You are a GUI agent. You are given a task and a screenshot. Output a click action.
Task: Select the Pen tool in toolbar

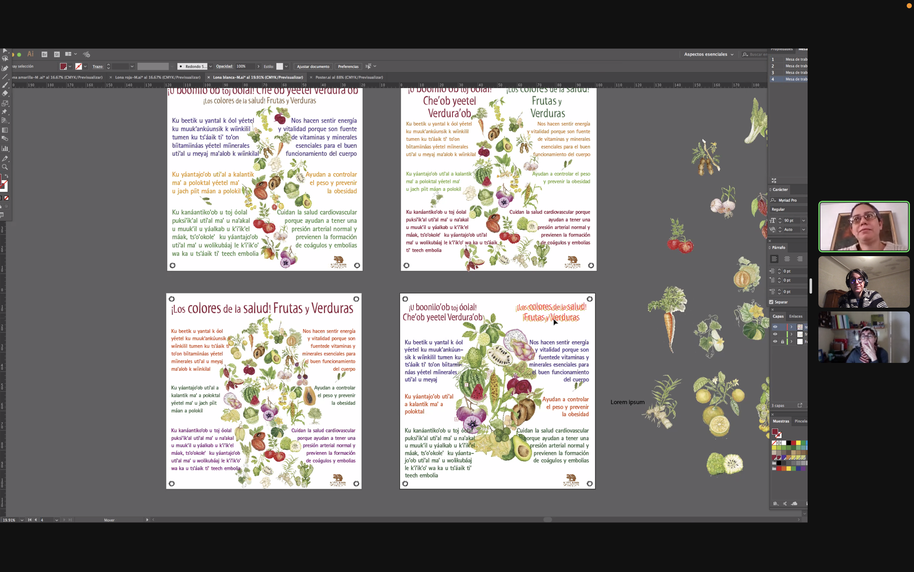(x=5, y=68)
